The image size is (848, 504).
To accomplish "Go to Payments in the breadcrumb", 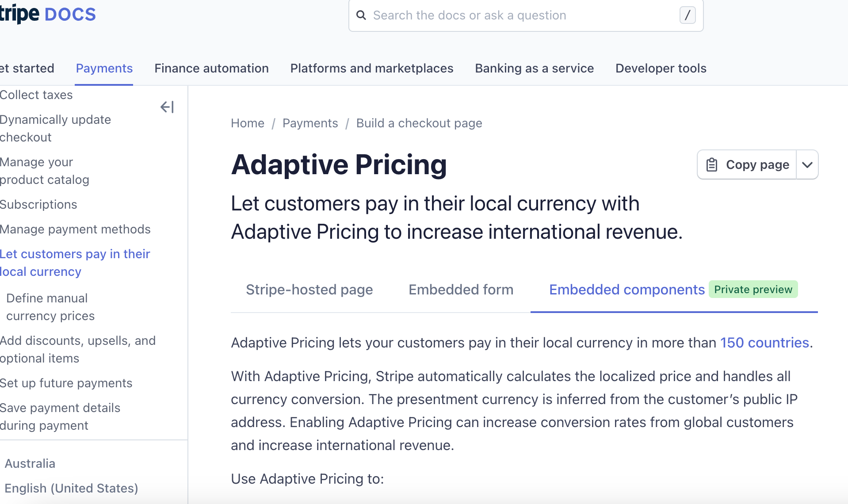I will pos(310,123).
